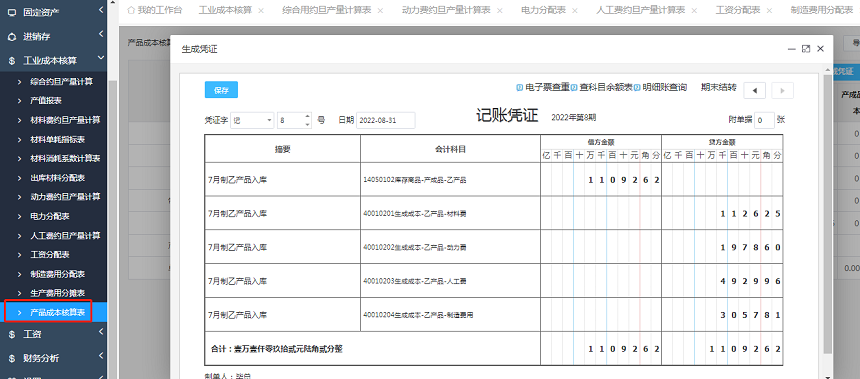Viewport: 860px width, 379px height.
Task: Switch to 工资分配表 tab
Action: 738,10
